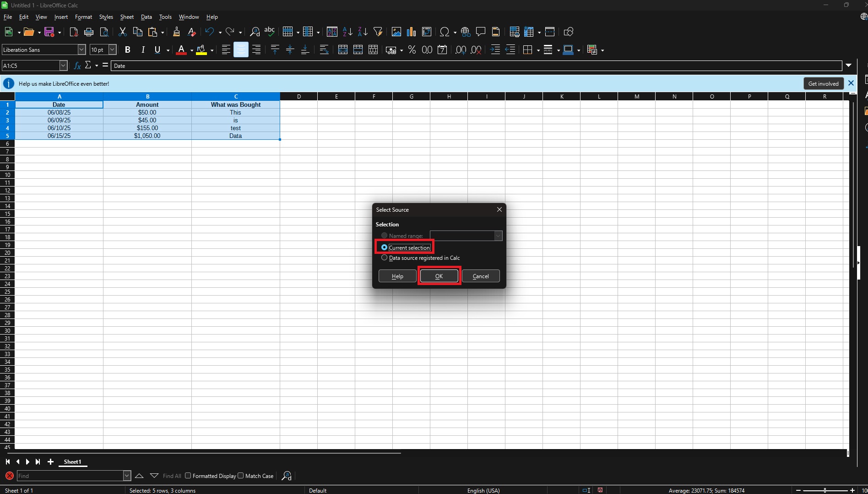Select the Named range radio button
Screen dimensions: 868x494
click(x=384, y=236)
